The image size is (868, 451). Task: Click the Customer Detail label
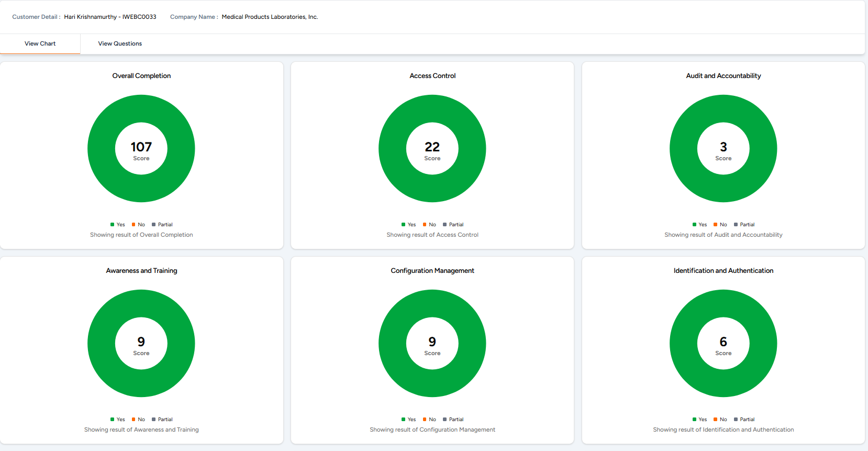[36, 17]
